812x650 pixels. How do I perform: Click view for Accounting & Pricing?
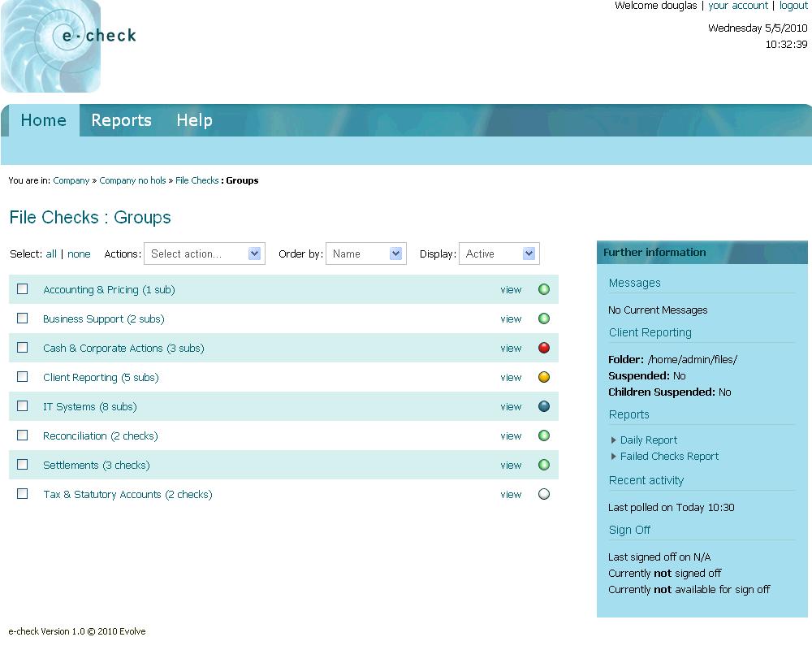click(511, 290)
